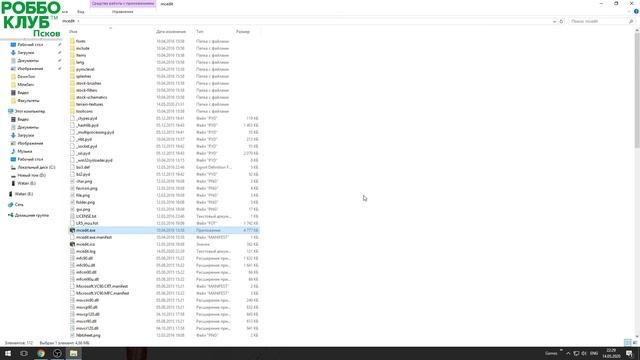
Task: Select the include folder name
Action: click(x=82, y=48)
